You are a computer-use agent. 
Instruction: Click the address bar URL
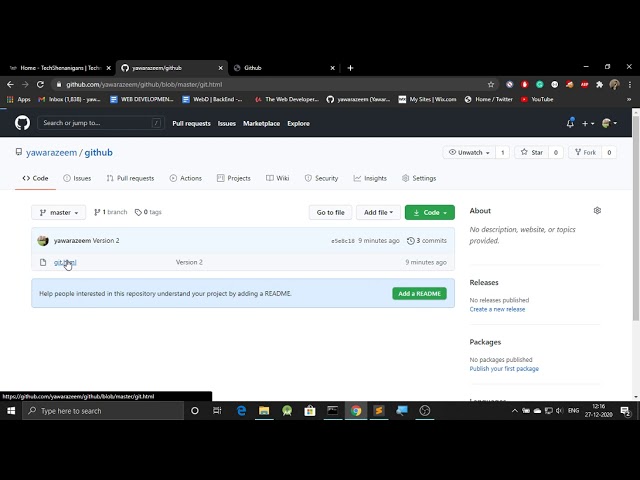144,84
